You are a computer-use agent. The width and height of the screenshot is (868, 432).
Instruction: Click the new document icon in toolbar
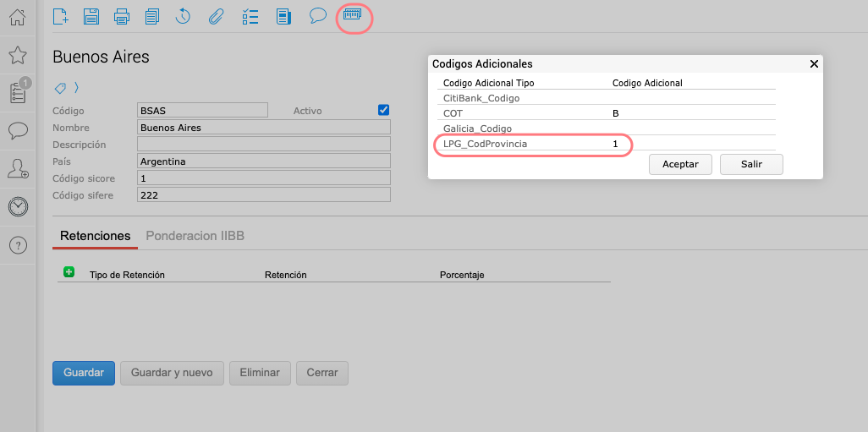61,16
